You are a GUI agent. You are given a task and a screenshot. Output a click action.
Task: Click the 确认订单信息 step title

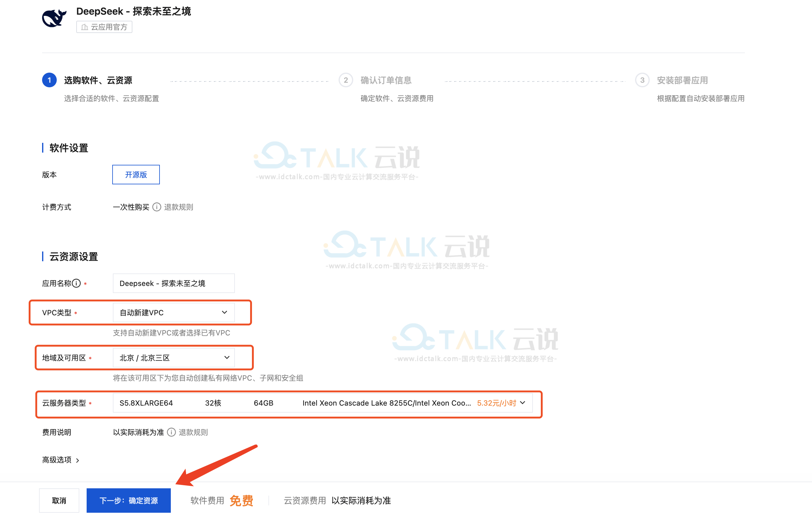386,80
